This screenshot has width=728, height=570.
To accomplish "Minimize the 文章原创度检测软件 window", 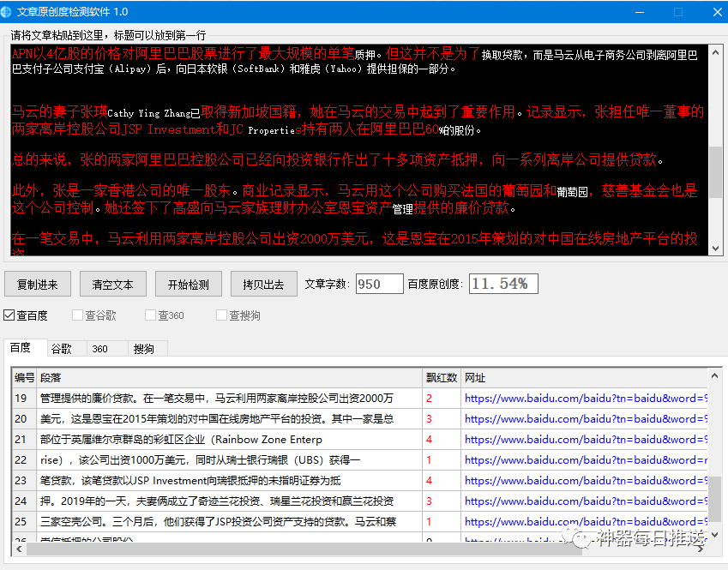I will click(640, 12).
